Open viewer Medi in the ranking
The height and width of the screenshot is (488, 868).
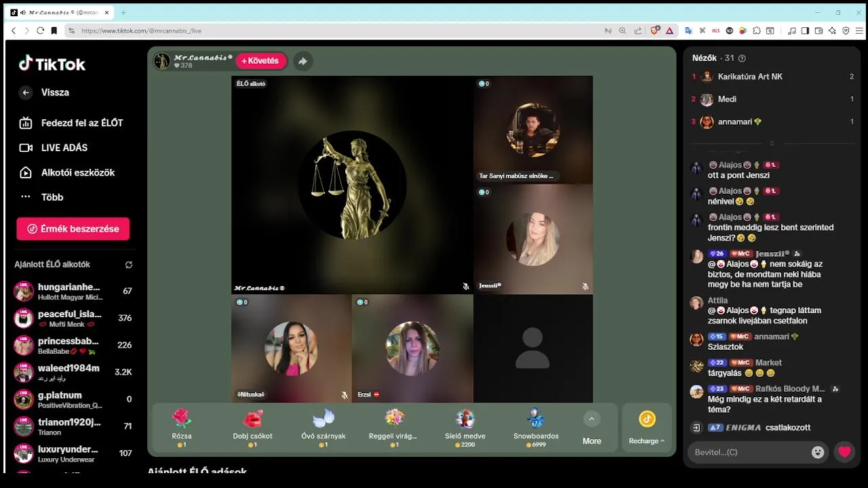coord(772,99)
